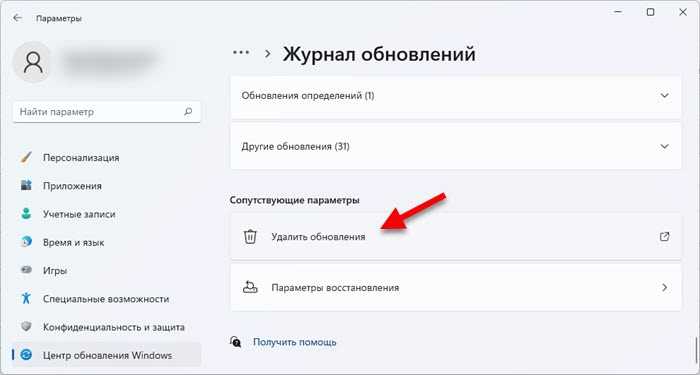Open Приложения settings section

click(x=107, y=186)
